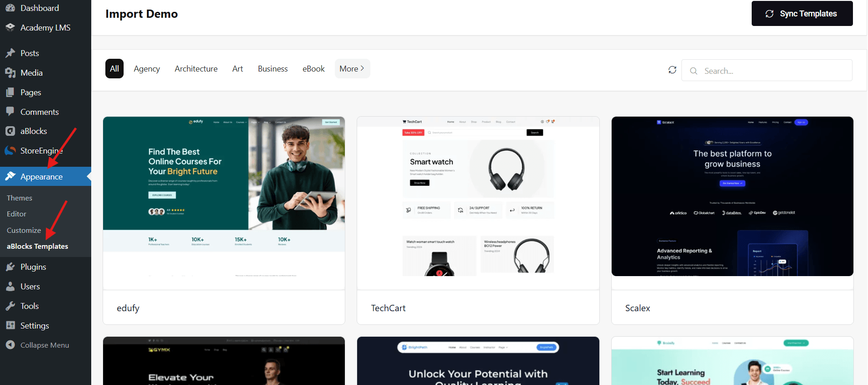
Task: Click the Scalex template title
Action: 638,308
